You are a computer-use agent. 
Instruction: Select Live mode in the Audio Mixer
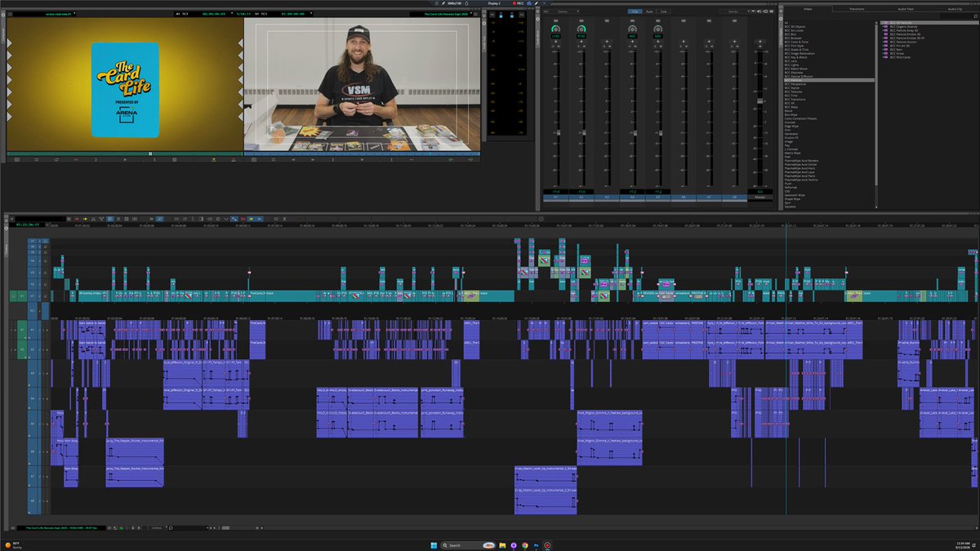[663, 11]
